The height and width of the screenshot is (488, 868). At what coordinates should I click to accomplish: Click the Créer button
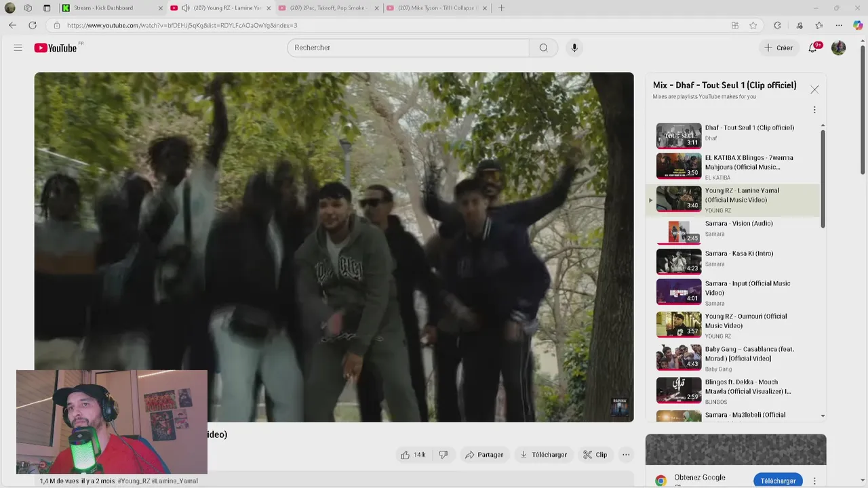[x=778, y=48]
